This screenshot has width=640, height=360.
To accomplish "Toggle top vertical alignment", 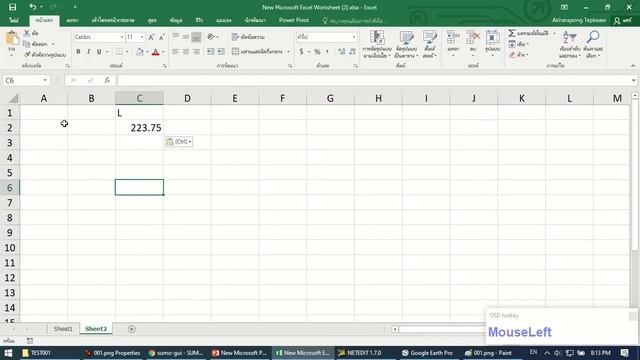I will (x=176, y=37).
